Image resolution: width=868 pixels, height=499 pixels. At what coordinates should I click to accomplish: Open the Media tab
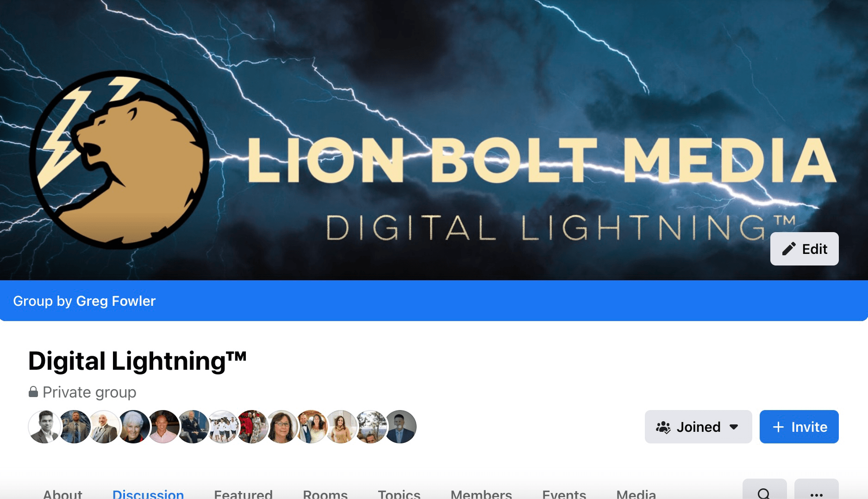click(x=636, y=493)
